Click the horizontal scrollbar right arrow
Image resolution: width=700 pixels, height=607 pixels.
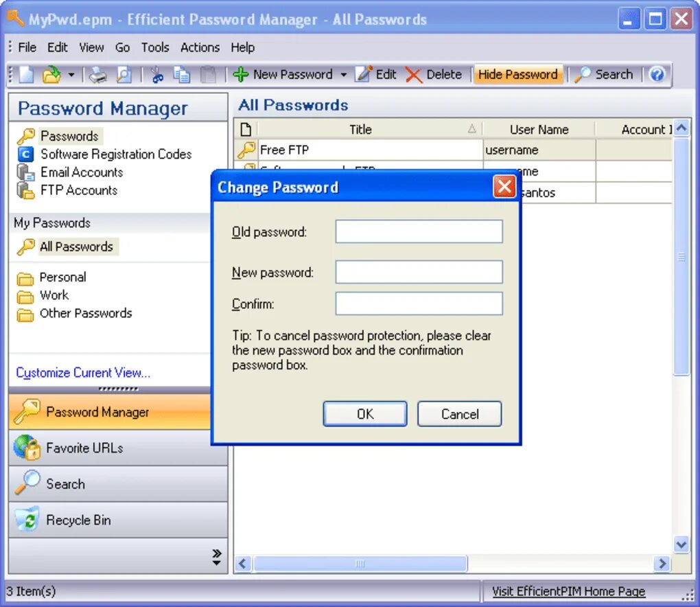tap(662, 564)
